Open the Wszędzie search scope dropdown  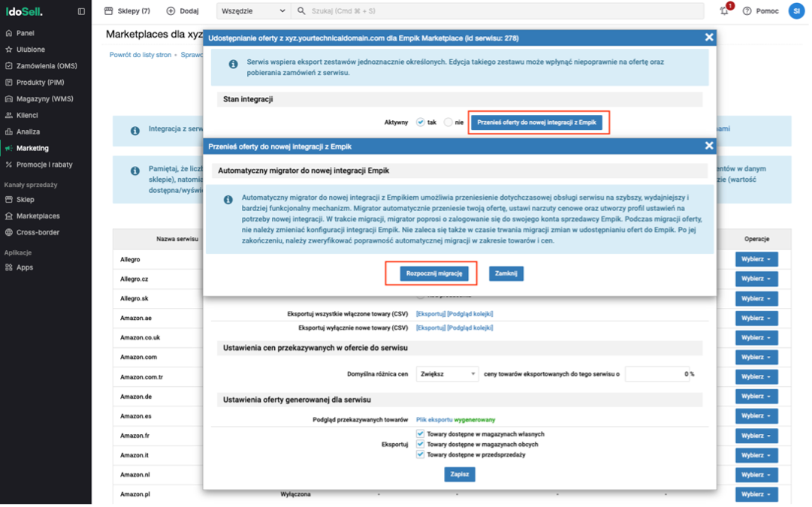click(x=253, y=11)
